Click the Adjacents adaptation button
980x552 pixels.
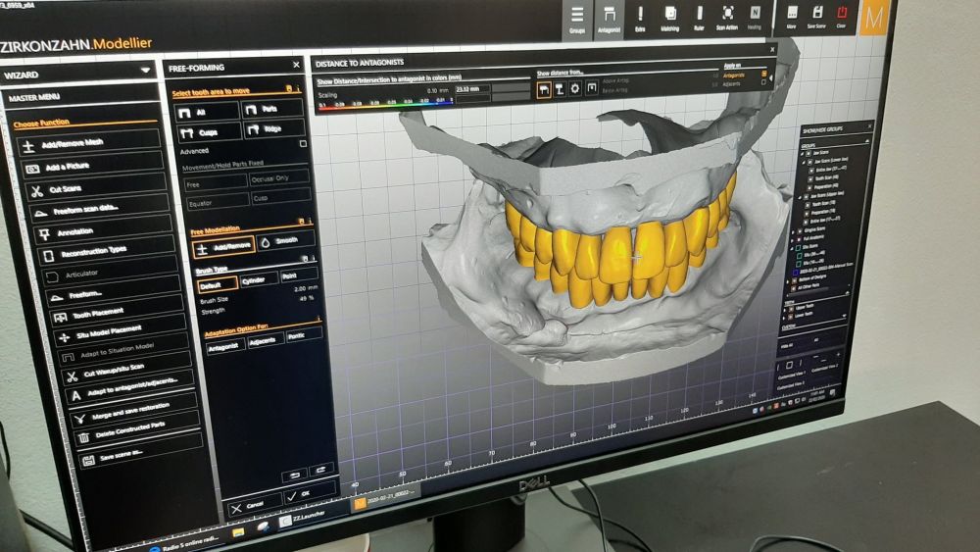pos(265,340)
